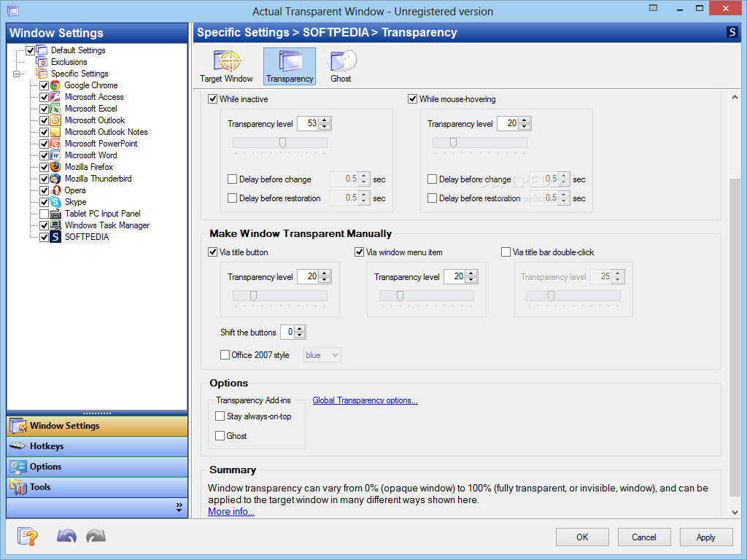Click the Apply button

[x=706, y=537]
